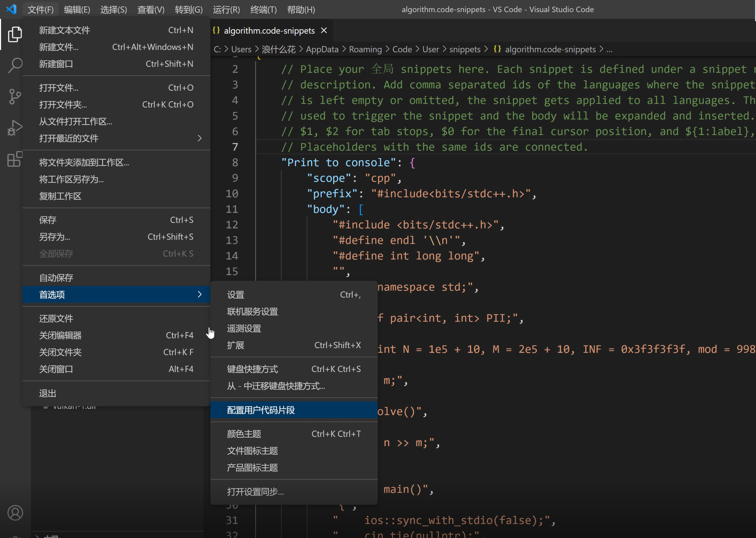The width and height of the screenshot is (756, 538).
Task: Toggle 自动保存 option
Action: click(x=116, y=278)
